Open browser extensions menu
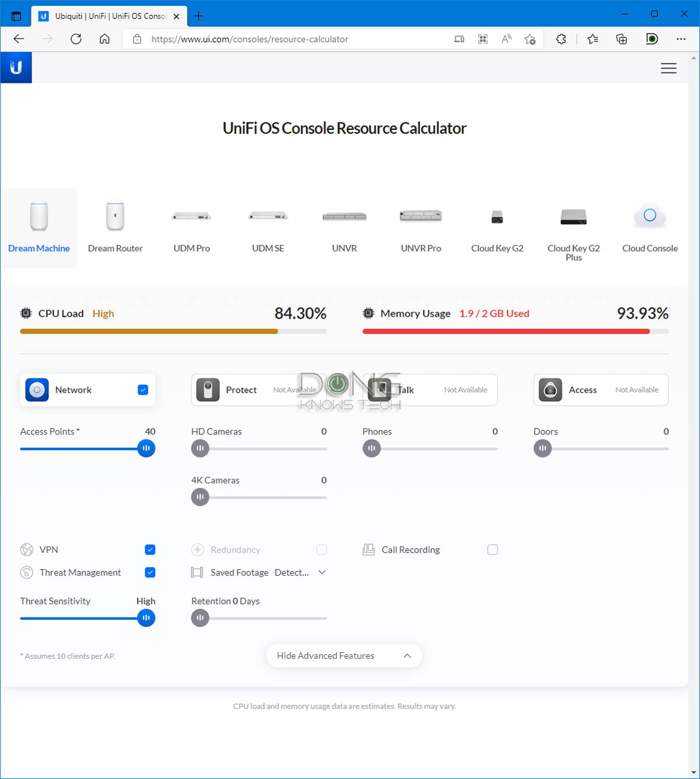 click(x=561, y=39)
